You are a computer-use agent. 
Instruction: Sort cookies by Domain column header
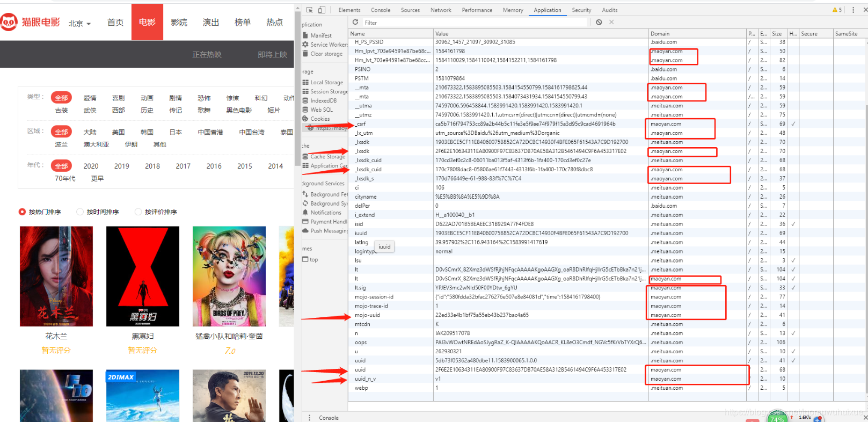tap(697, 33)
